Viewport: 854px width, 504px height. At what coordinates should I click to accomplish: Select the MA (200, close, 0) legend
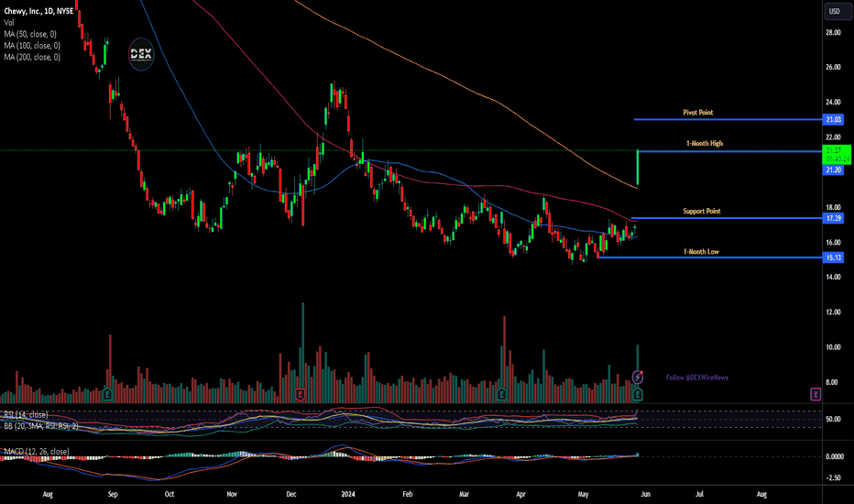coord(32,57)
